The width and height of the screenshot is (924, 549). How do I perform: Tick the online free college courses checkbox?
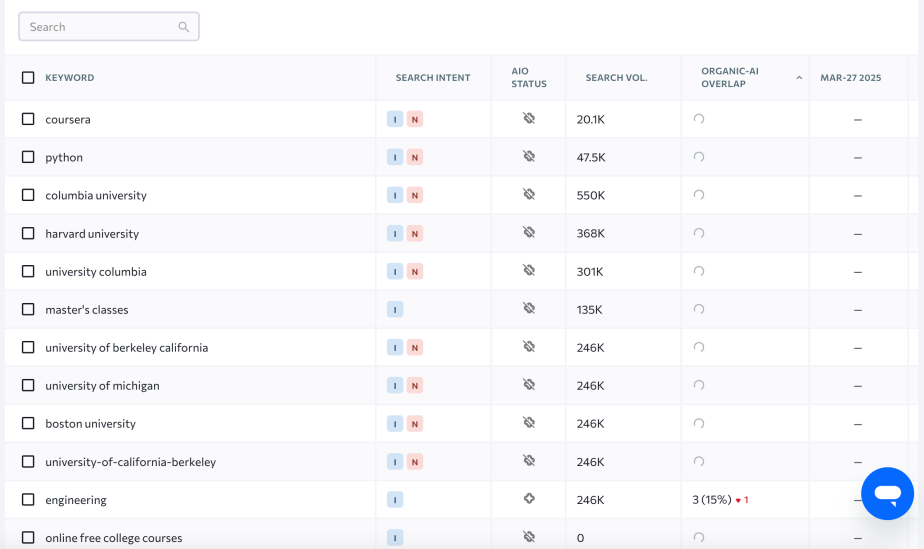tap(28, 538)
